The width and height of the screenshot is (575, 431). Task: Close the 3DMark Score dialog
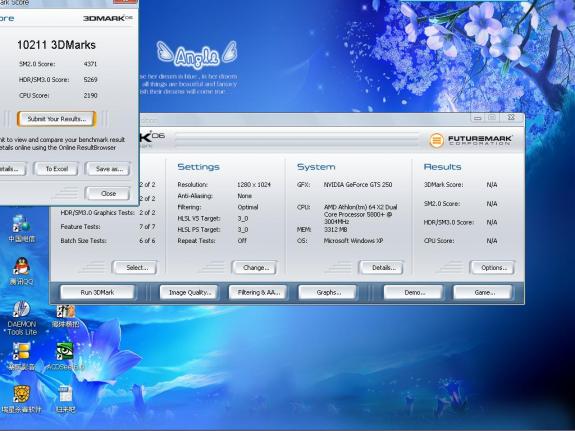[x=108, y=193]
